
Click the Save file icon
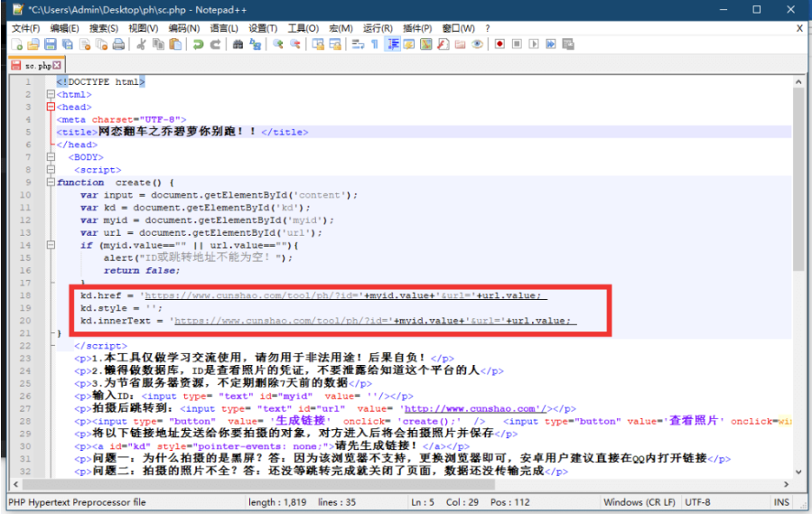(x=51, y=44)
